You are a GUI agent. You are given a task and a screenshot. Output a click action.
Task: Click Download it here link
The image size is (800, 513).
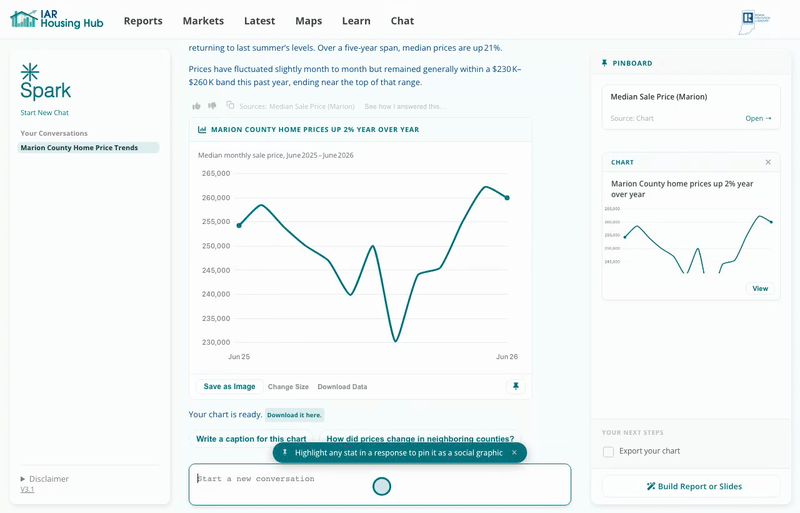[x=294, y=415]
